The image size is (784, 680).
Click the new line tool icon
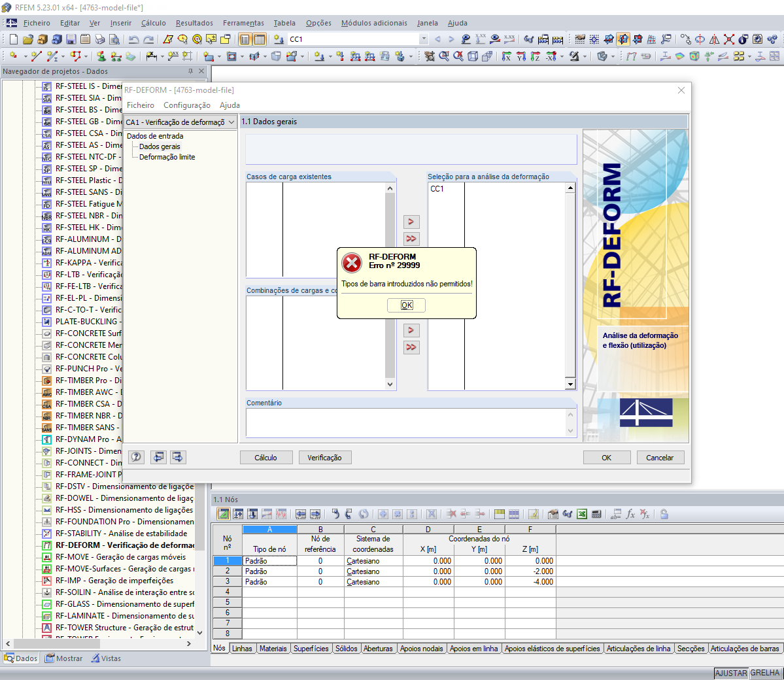click(36, 56)
